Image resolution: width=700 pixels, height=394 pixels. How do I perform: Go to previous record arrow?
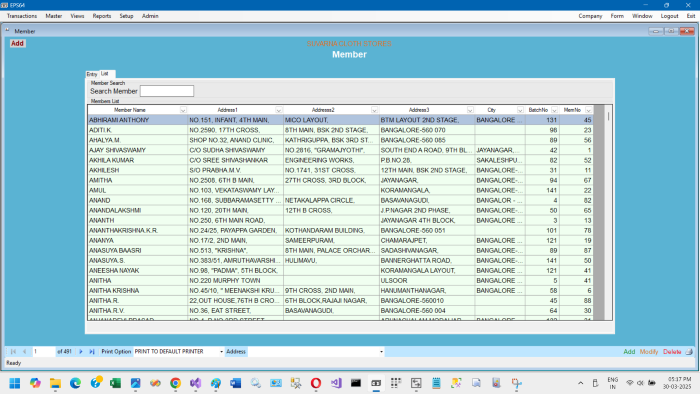pos(25,352)
